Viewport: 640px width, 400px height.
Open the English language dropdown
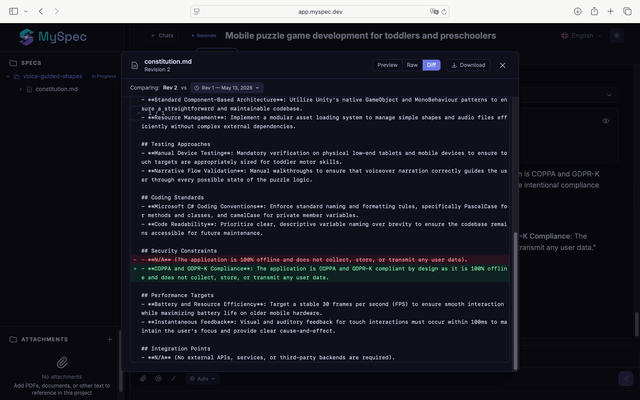coord(581,36)
